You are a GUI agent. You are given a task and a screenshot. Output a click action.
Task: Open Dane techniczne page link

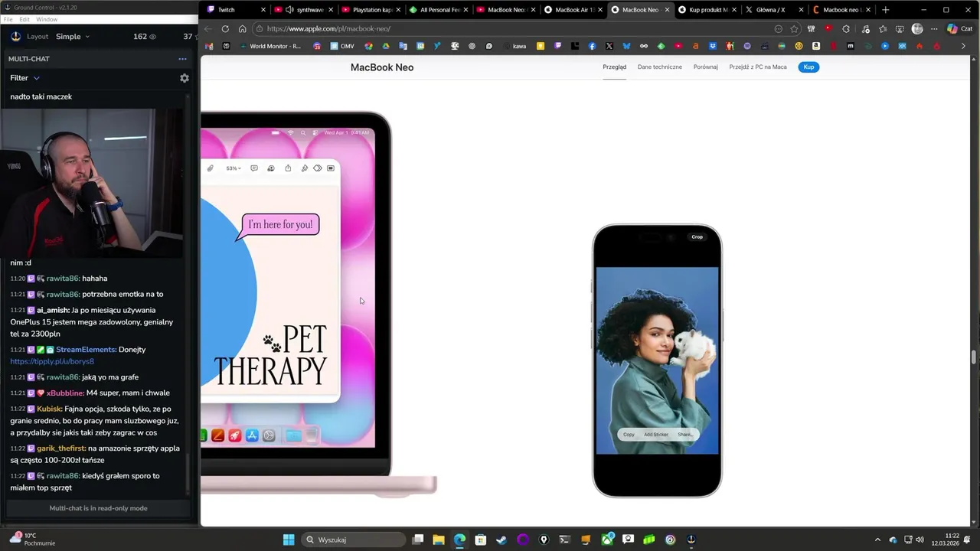tap(660, 67)
